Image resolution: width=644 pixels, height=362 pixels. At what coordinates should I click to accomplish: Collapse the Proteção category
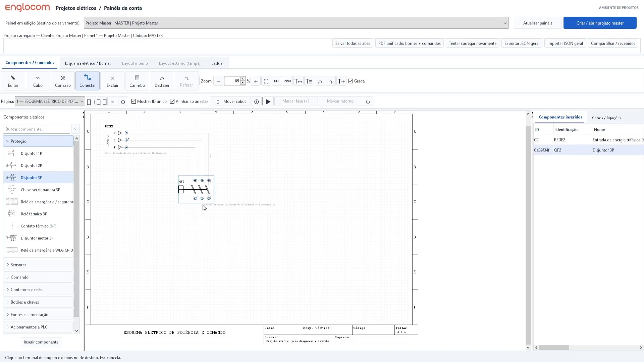38,141
